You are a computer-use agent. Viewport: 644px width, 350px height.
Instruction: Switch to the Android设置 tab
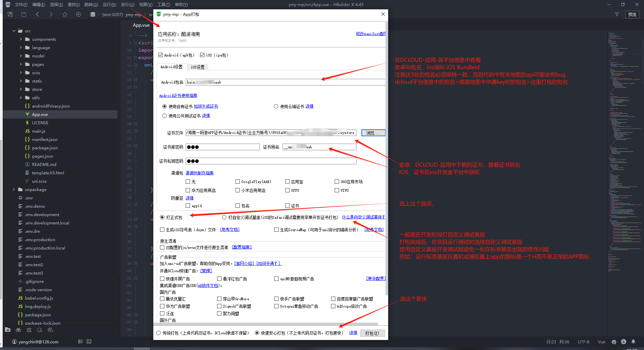172,67
